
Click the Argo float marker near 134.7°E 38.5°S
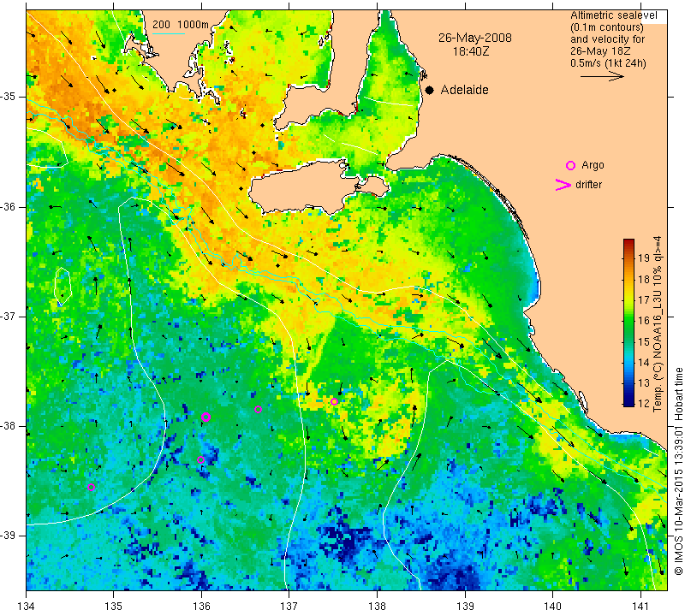coord(92,487)
